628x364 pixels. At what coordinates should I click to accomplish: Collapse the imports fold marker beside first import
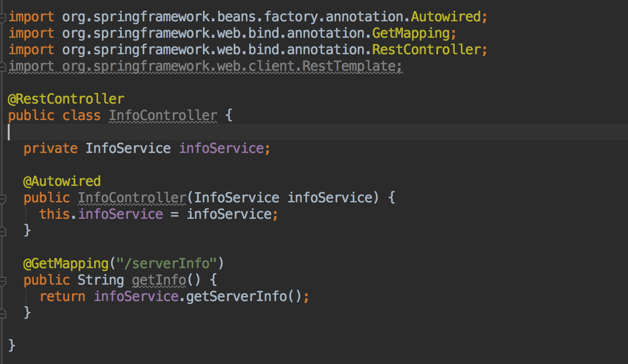pyautogui.click(x=3, y=18)
